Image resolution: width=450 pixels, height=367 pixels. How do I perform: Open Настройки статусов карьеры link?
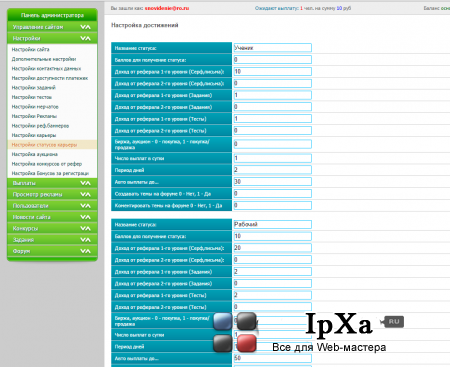click(44, 145)
